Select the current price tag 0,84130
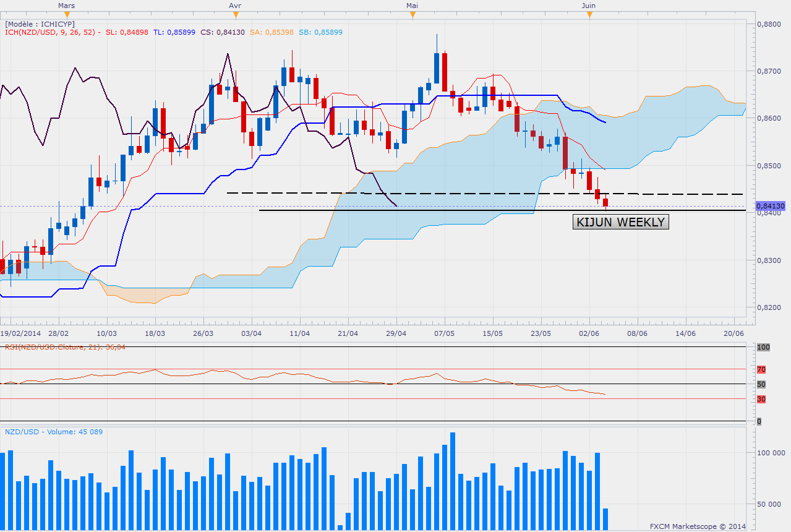Viewport: 791px width, 532px height. [771, 206]
